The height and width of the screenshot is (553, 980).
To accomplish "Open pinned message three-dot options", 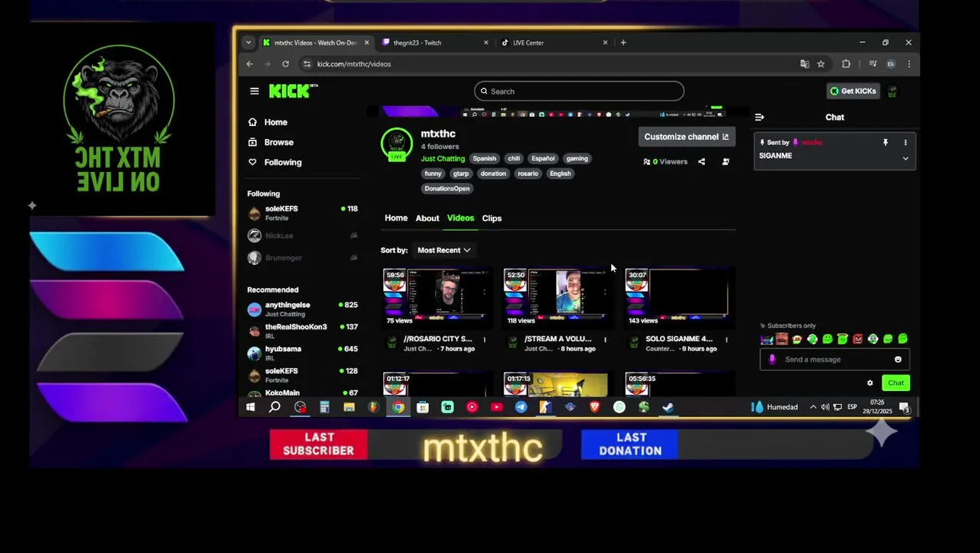I will (x=905, y=143).
